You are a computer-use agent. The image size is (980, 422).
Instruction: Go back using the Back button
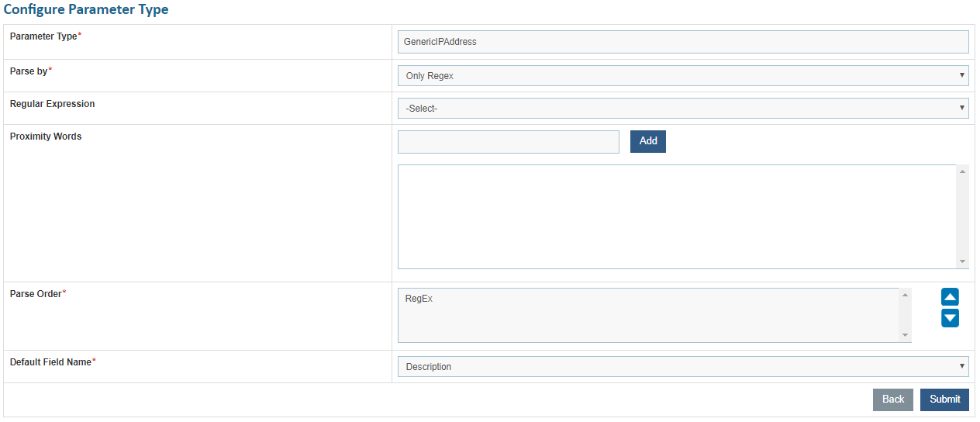click(892, 400)
